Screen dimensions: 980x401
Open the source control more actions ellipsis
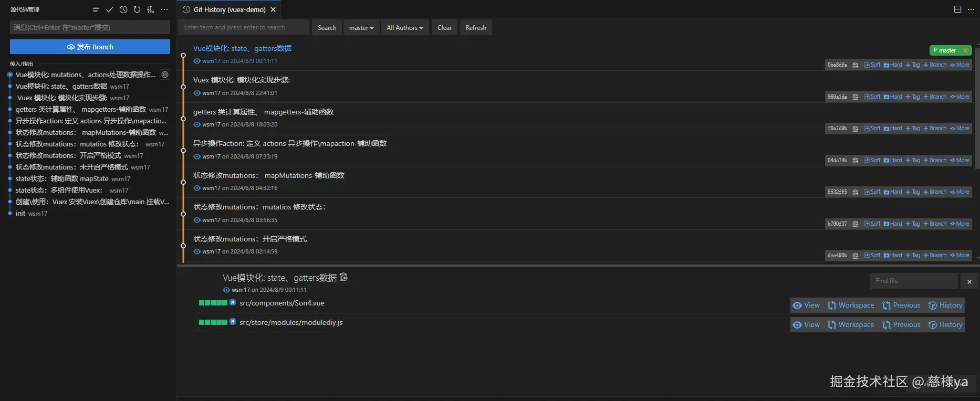pyautogui.click(x=164, y=9)
